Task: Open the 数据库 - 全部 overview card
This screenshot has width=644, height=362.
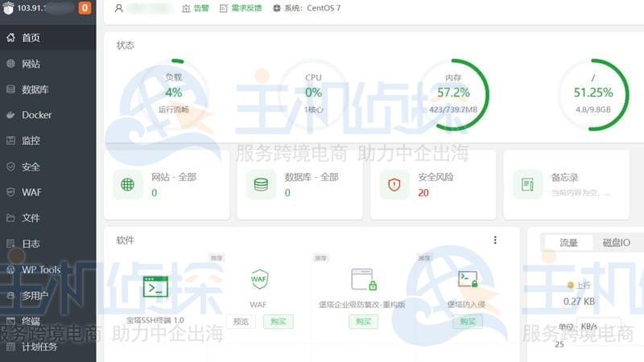Action: [x=299, y=185]
